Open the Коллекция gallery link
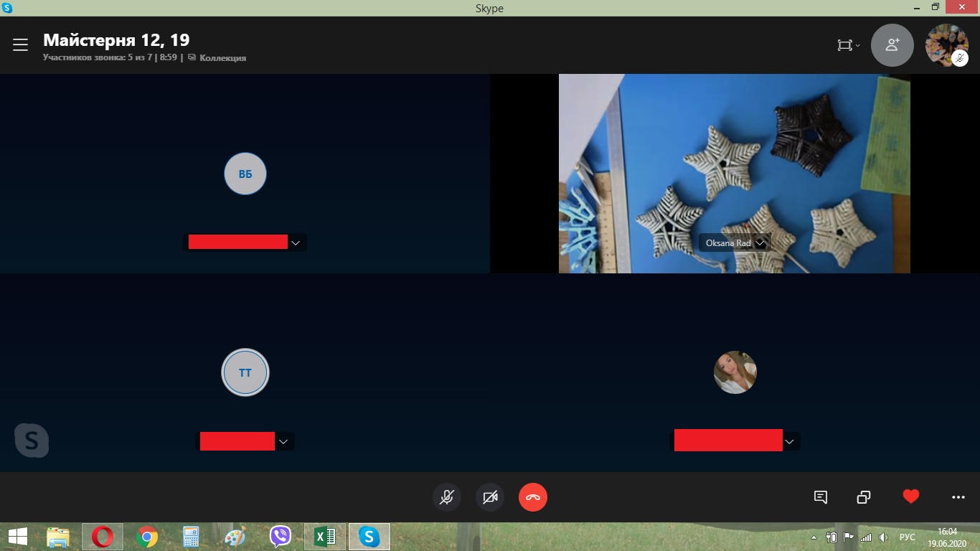This screenshot has width=980, height=551. click(x=217, y=57)
